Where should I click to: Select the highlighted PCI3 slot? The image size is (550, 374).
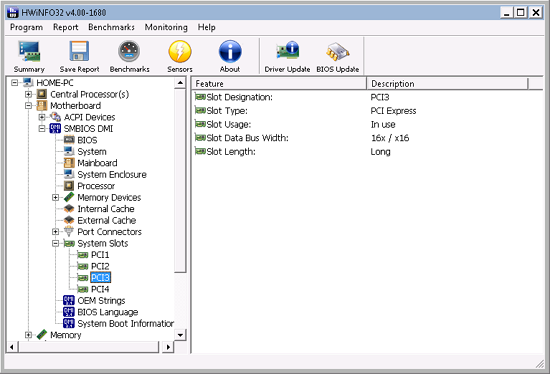[x=100, y=278]
